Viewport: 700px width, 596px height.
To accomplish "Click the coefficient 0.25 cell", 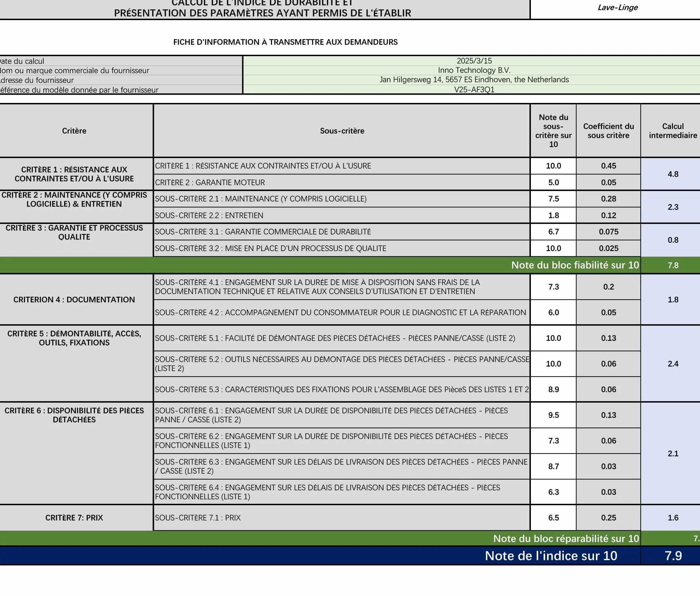I will pos(609,518).
